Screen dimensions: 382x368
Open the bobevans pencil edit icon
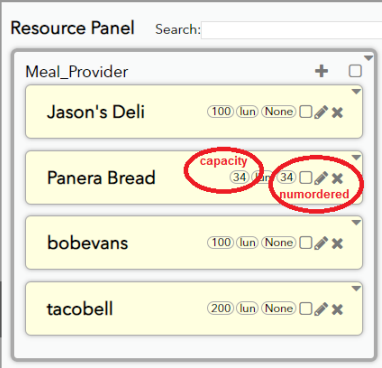pyautogui.click(x=321, y=243)
